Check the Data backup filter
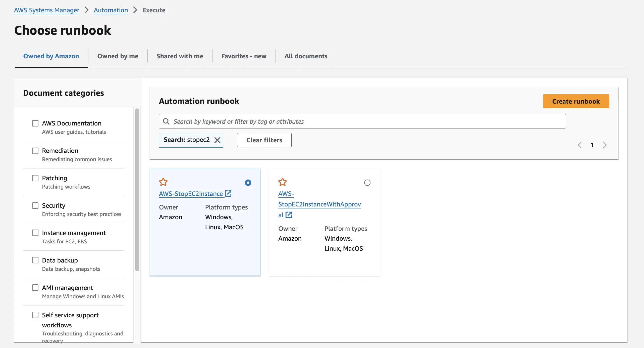The image size is (644, 348). [35, 260]
